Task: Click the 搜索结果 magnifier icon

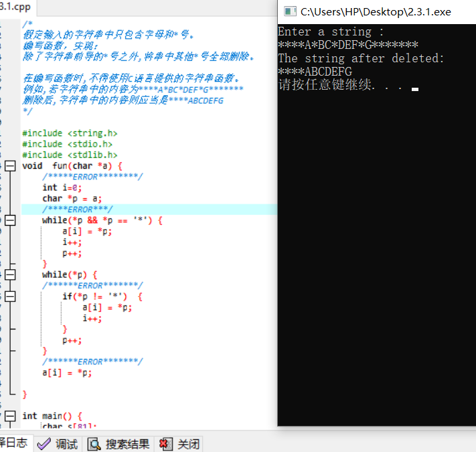Action: point(94,445)
